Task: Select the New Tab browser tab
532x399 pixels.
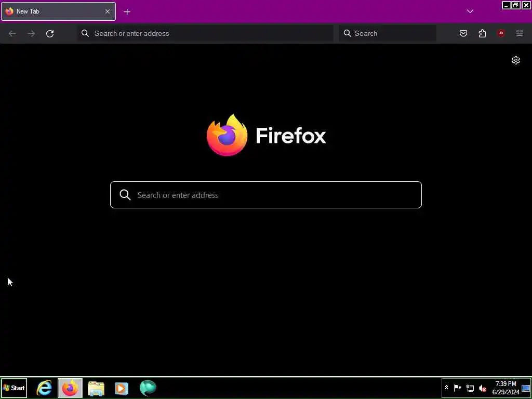Action: [58, 11]
